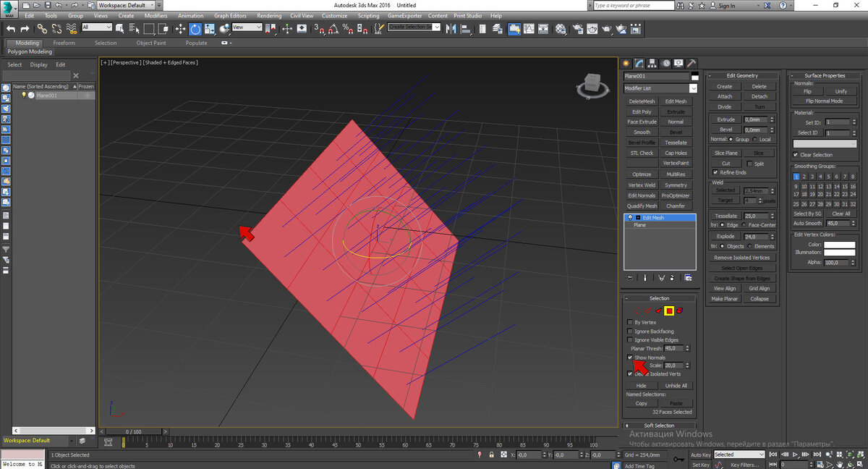Uncheck the Refine Ends checkbox
This screenshot has height=469, width=868.
pos(715,172)
